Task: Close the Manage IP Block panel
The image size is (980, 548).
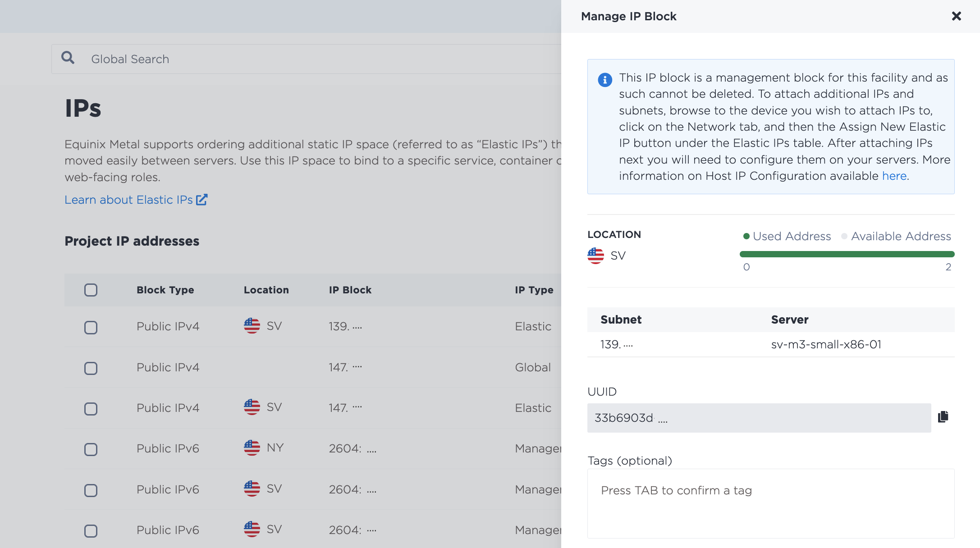Action: click(x=956, y=16)
